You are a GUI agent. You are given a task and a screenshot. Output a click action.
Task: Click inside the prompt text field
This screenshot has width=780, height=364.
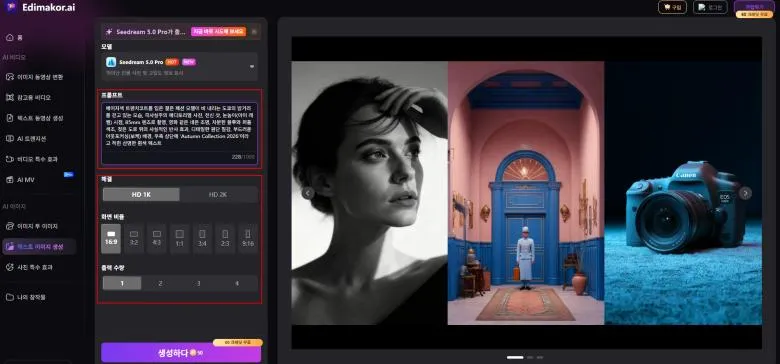point(180,133)
